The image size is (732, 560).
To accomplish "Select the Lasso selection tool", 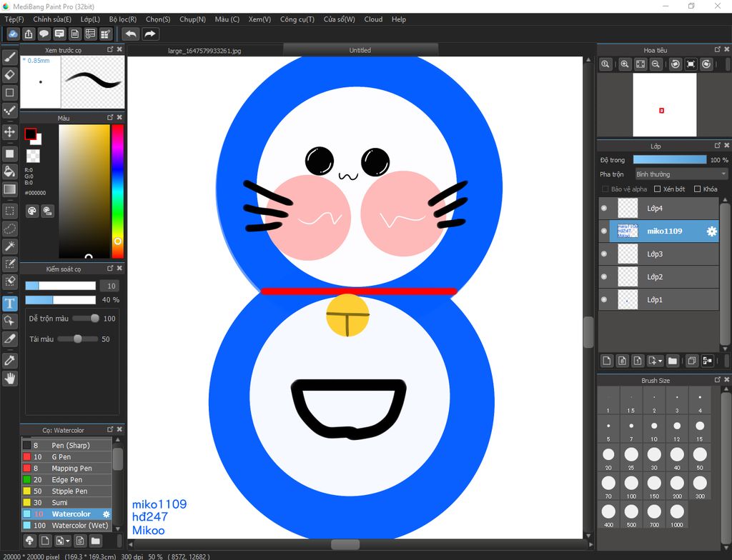I will pyautogui.click(x=9, y=229).
